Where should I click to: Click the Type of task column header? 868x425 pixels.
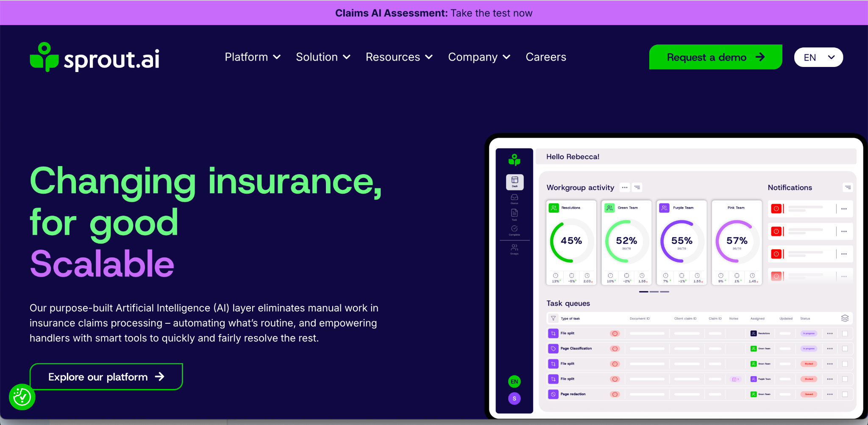click(570, 319)
